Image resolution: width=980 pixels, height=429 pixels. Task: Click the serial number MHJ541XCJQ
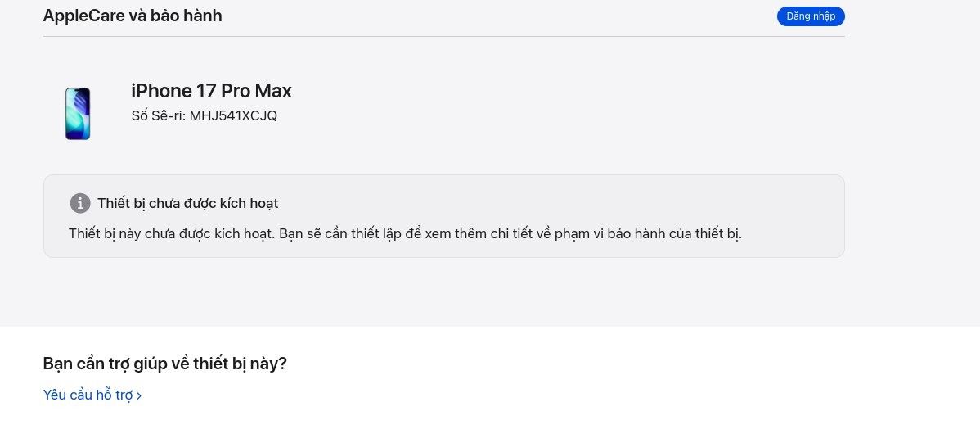[x=233, y=116]
